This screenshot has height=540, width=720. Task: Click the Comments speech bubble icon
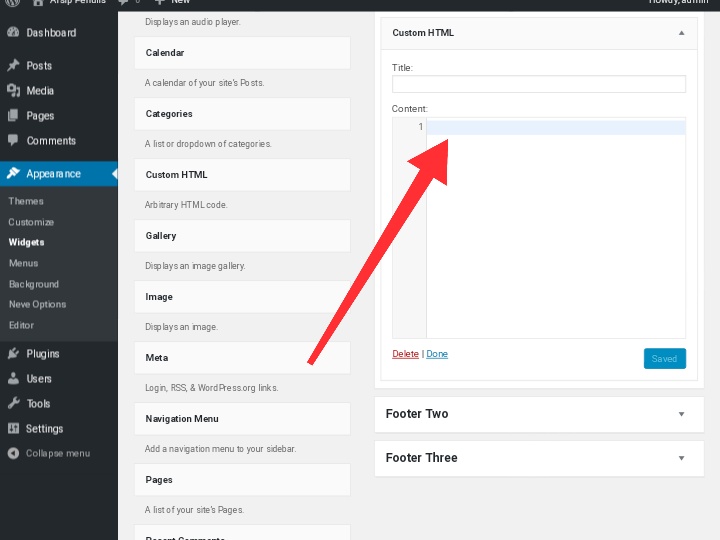point(13,140)
